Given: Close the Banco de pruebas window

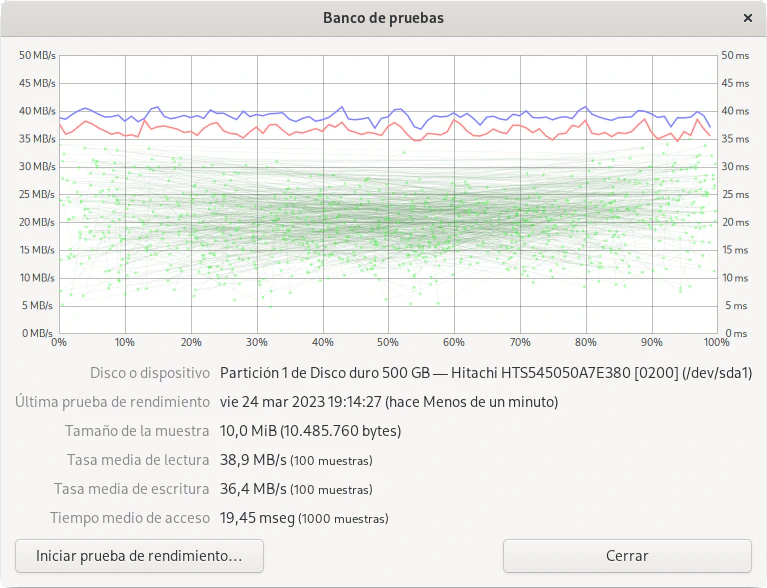Looking at the screenshot, I should click(x=748, y=18).
